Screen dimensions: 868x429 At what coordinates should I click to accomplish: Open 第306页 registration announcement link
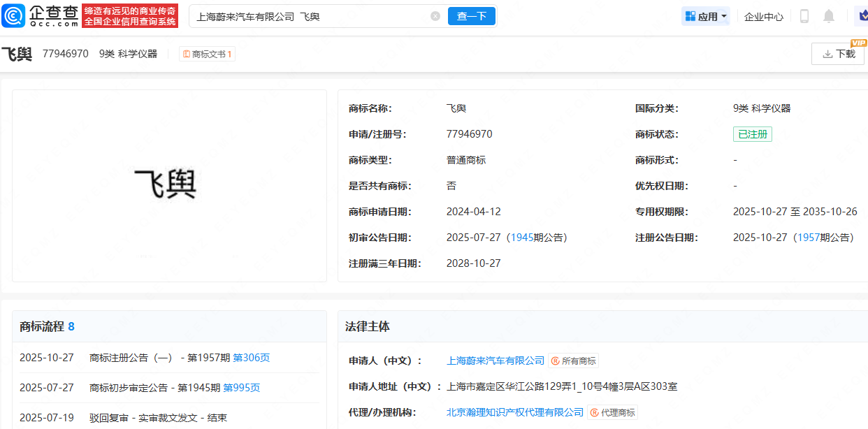(x=251, y=358)
